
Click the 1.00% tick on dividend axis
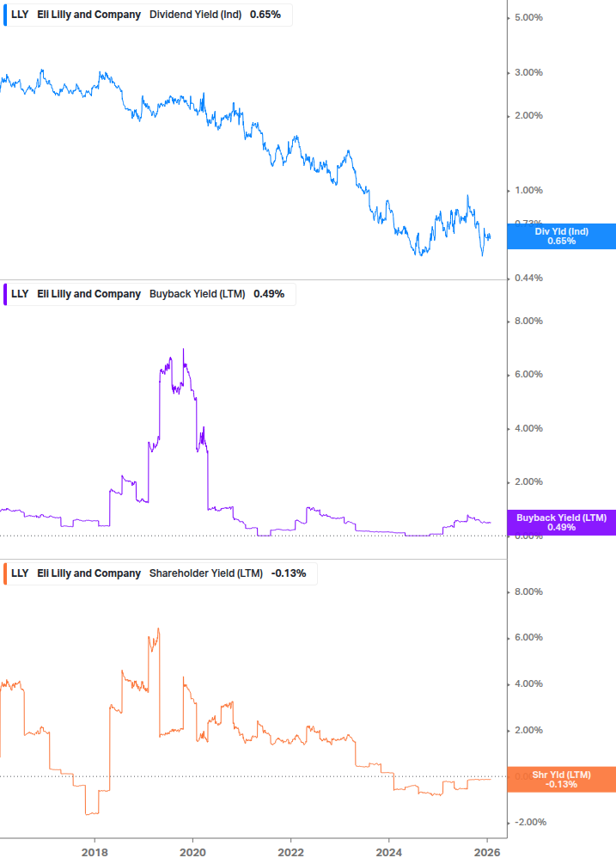pos(528,190)
